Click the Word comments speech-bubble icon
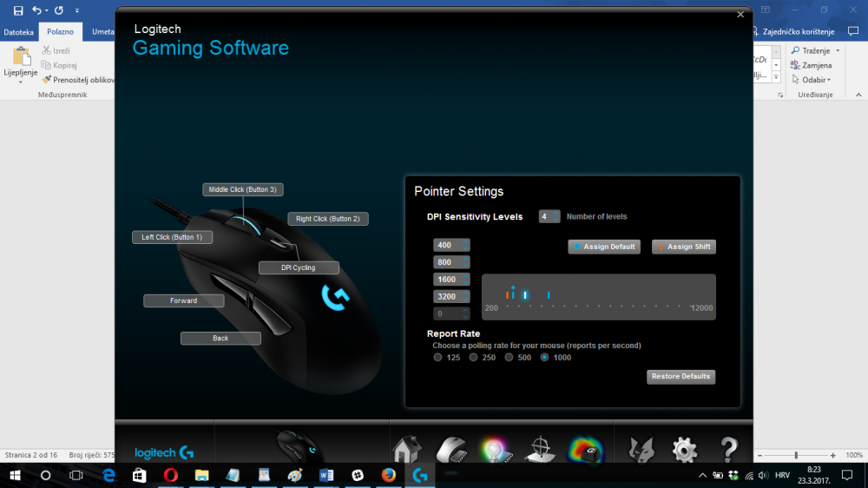 tap(853, 31)
